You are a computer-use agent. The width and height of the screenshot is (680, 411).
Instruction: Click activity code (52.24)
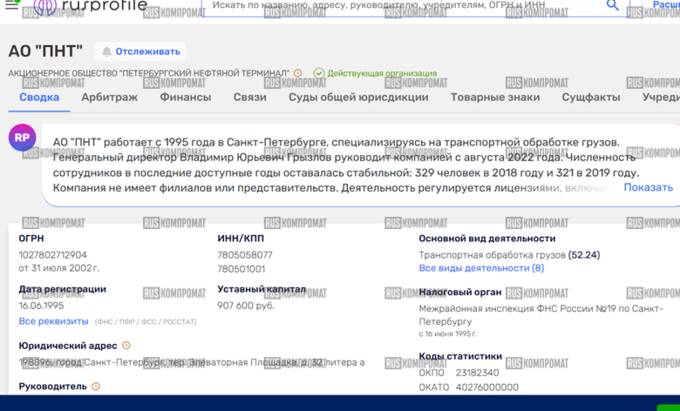click(x=584, y=255)
